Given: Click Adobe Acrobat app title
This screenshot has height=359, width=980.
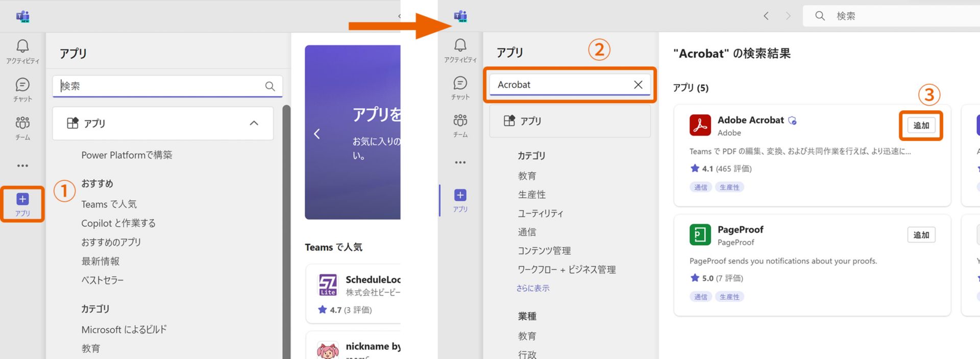Looking at the screenshot, I should click(x=750, y=120).
